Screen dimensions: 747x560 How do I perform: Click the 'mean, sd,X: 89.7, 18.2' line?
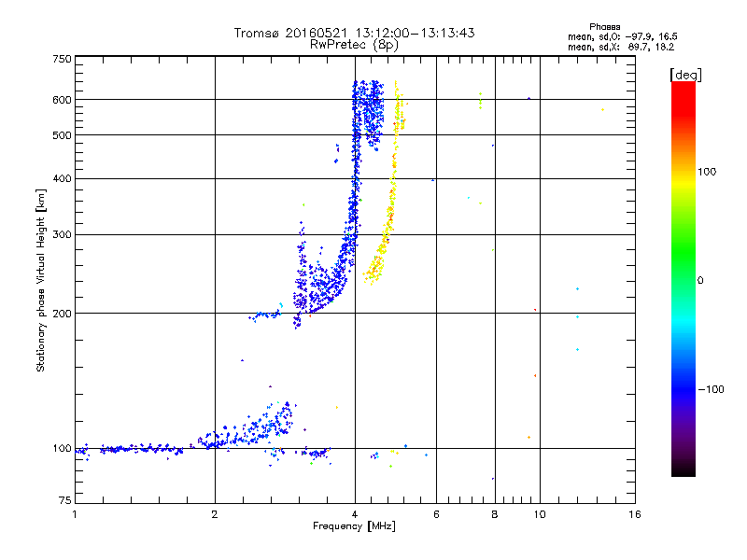(x=621, y=47)
